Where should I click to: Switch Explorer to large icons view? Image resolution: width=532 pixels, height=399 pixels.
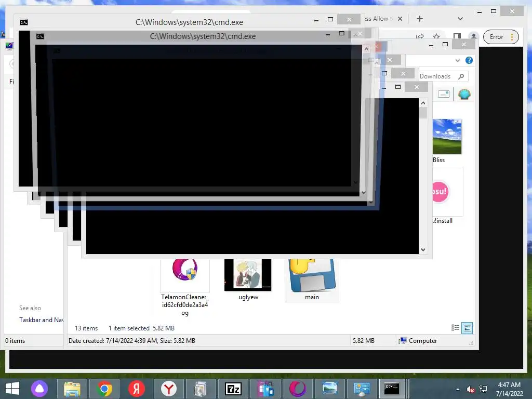tap(467, 328)
